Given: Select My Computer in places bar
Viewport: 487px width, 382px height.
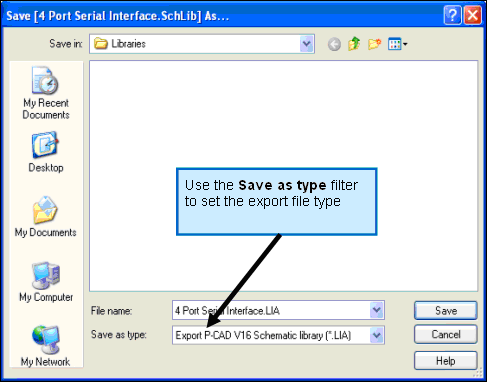Looking at the screenshot, I should click(46, 282).
